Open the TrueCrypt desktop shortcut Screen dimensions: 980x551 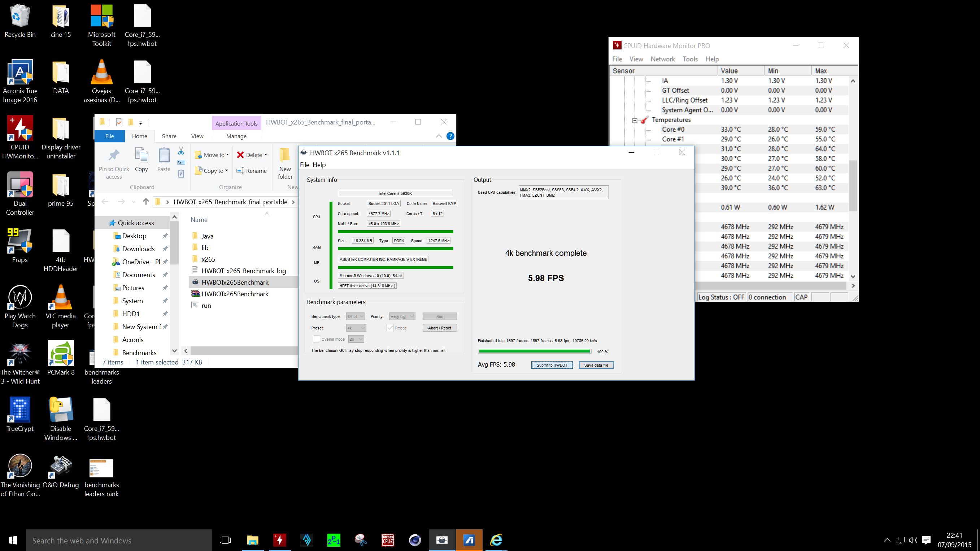20,415
